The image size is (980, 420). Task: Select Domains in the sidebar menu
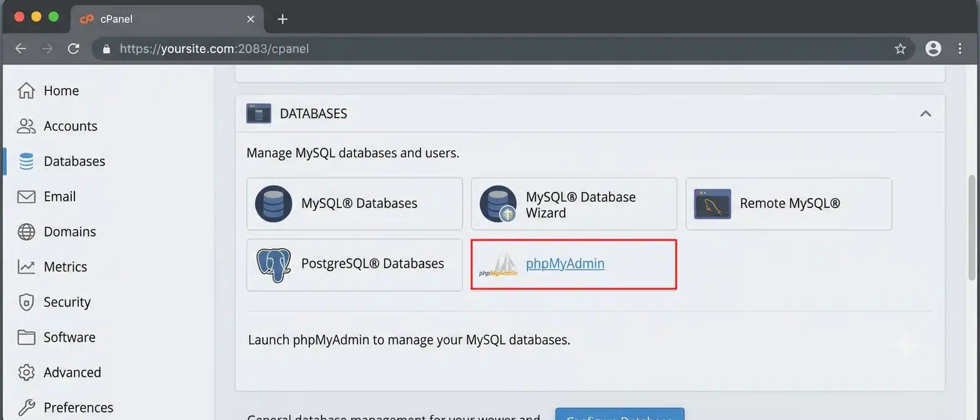(x=70, y=231)
